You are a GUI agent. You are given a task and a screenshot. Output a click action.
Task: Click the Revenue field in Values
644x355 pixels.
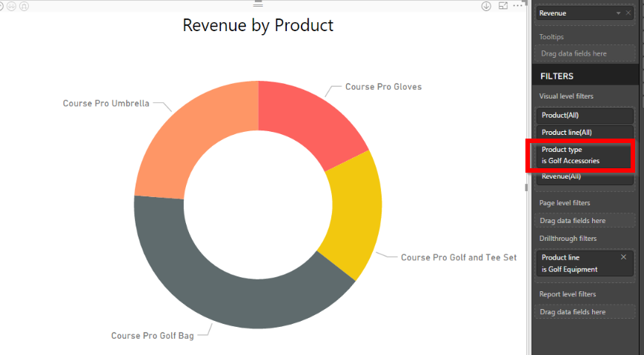pos(585,13)
